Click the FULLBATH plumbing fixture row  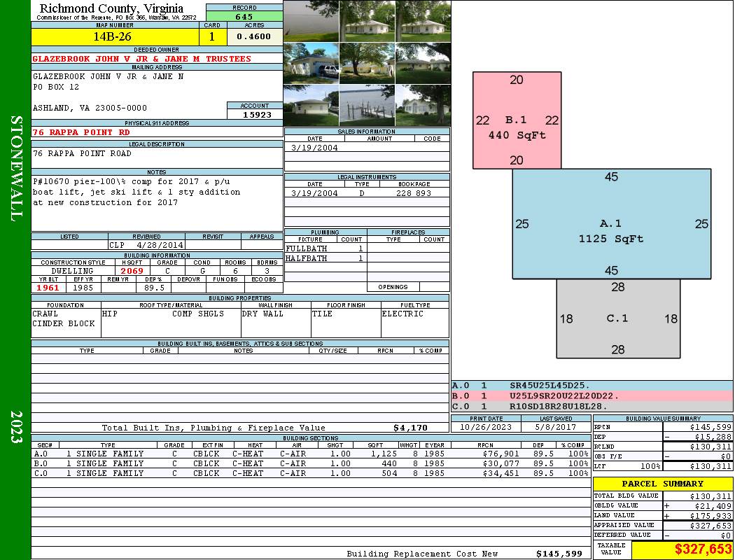[325, 248]
